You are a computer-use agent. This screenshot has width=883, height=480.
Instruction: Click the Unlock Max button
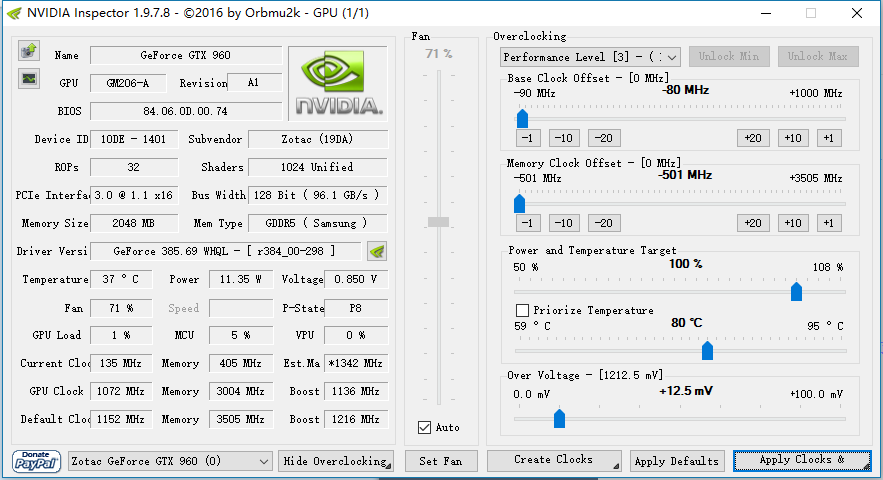pyautogui.click(x=818, y=56)
